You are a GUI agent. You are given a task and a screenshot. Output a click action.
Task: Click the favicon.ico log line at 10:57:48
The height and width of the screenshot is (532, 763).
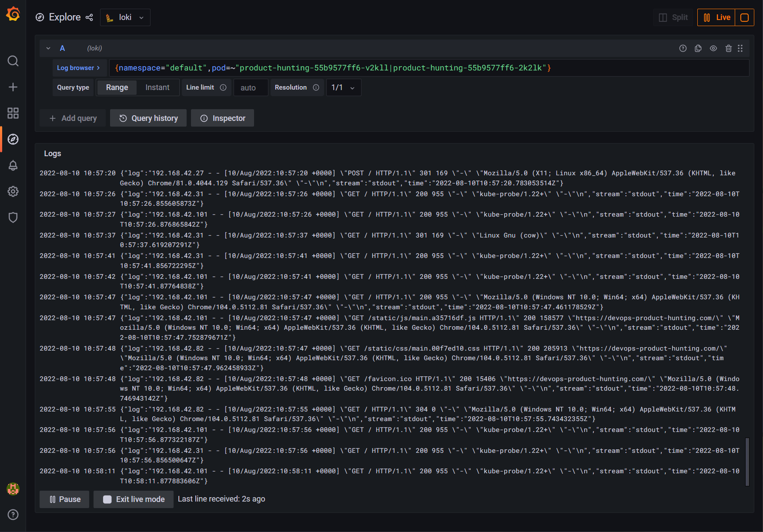click(390, 388)
